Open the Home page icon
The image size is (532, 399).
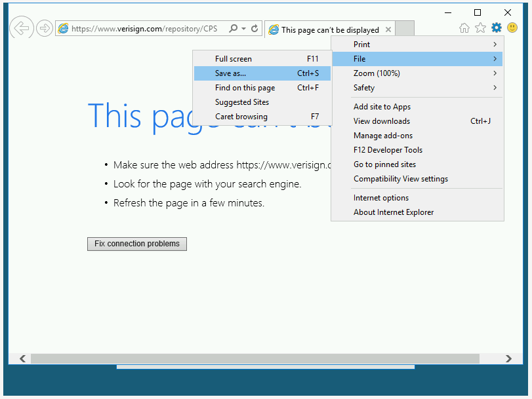pos(464,28)
